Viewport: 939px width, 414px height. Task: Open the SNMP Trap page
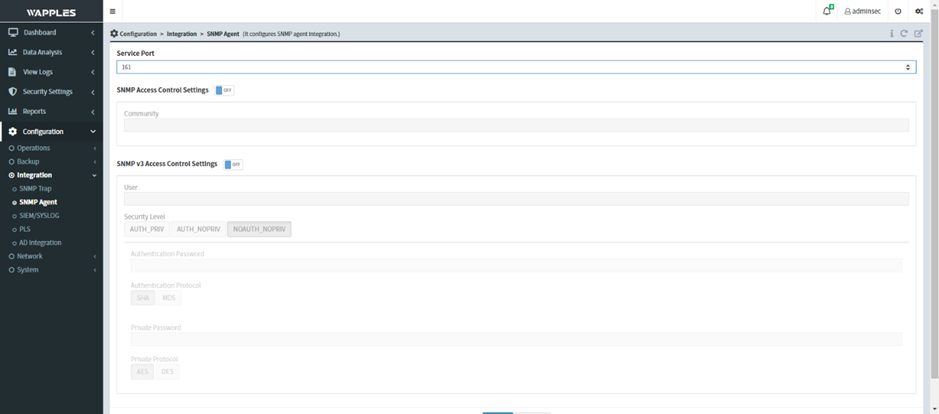pyautogui.click(x=35, y=188)
